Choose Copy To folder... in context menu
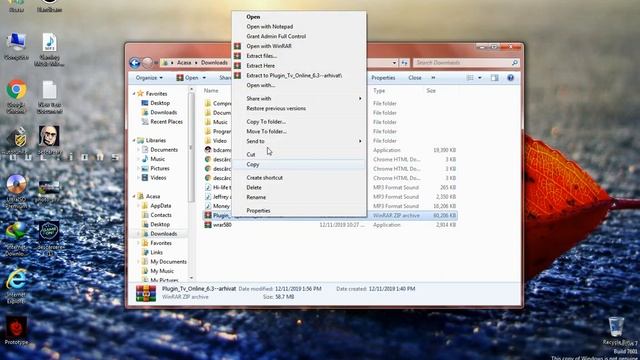This screenshot has width=640, height=360. (x=299, y=122)
